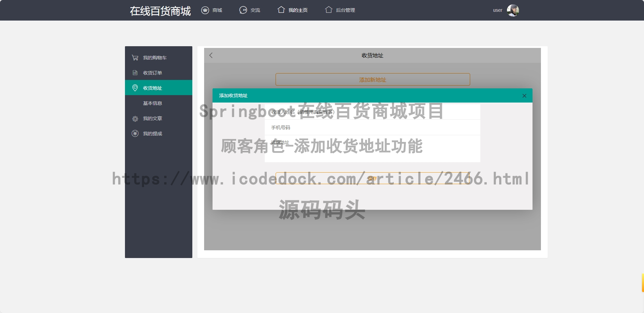Click the 在线百货商城 site title
Viewport: 644px width, 313px height.
(160, 11)
